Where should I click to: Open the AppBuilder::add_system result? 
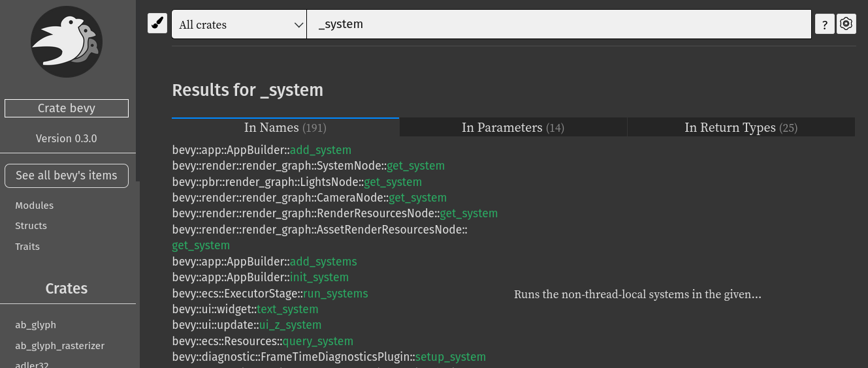(320, 150)
